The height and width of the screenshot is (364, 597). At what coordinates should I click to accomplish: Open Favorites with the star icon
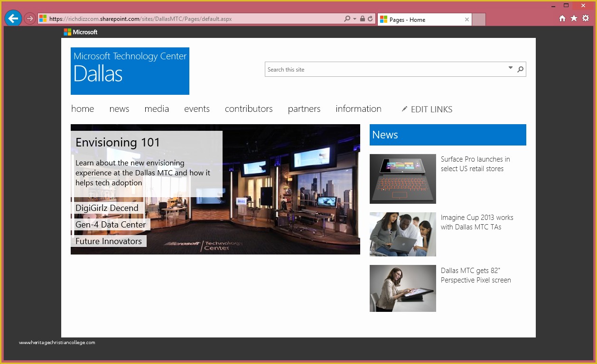coord(574,18)
